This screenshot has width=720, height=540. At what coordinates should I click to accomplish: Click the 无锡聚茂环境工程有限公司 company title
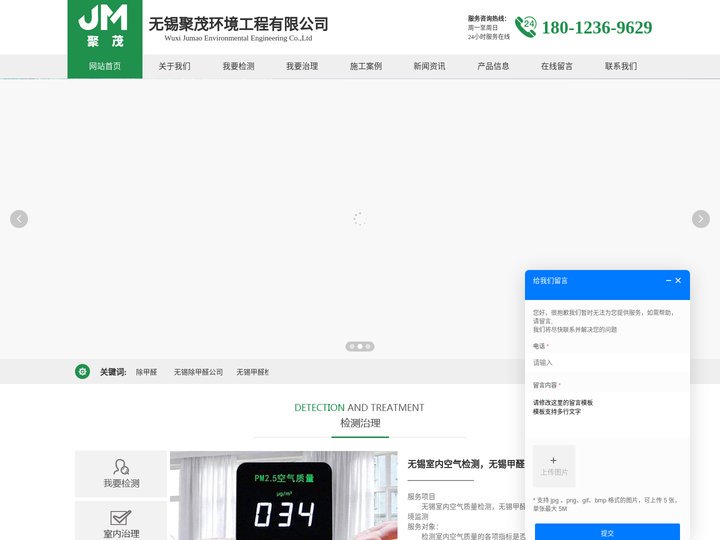[x=238, y=24]
